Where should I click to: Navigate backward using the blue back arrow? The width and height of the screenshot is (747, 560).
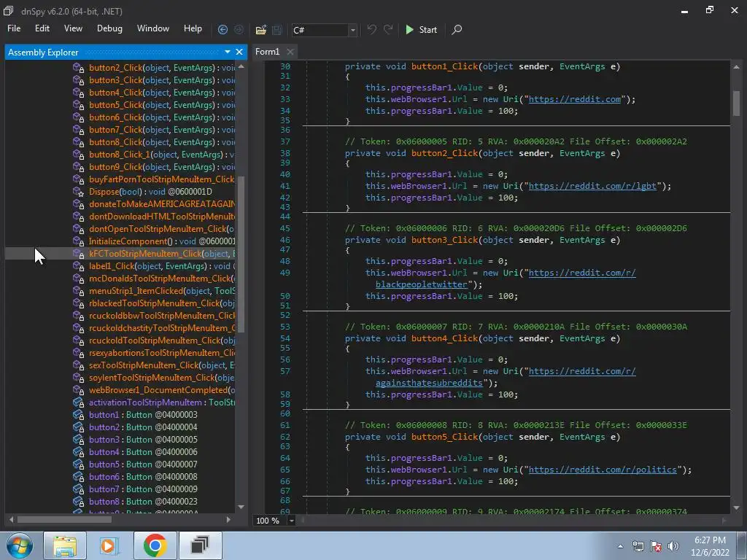[222, 29]
